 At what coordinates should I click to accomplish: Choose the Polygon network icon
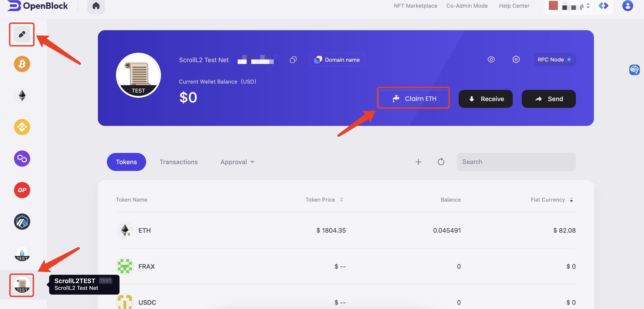22,158
